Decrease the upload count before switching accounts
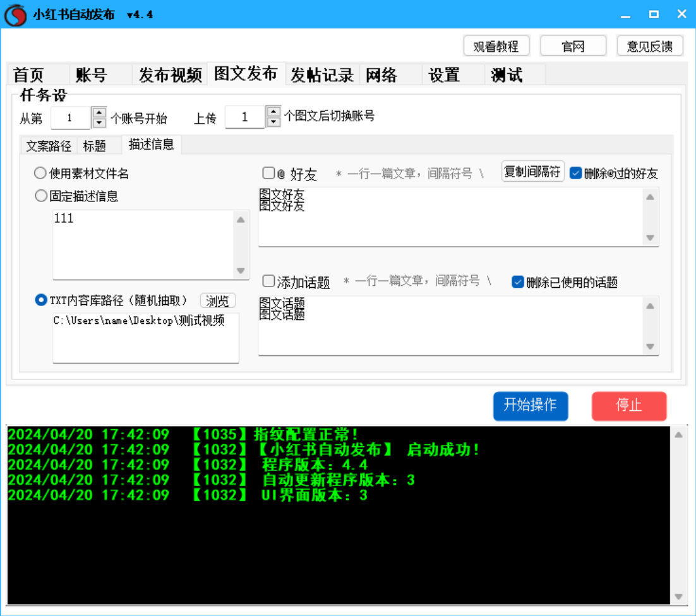The width and height of the screenshot is (696, 616). click(x=274, y=122)
